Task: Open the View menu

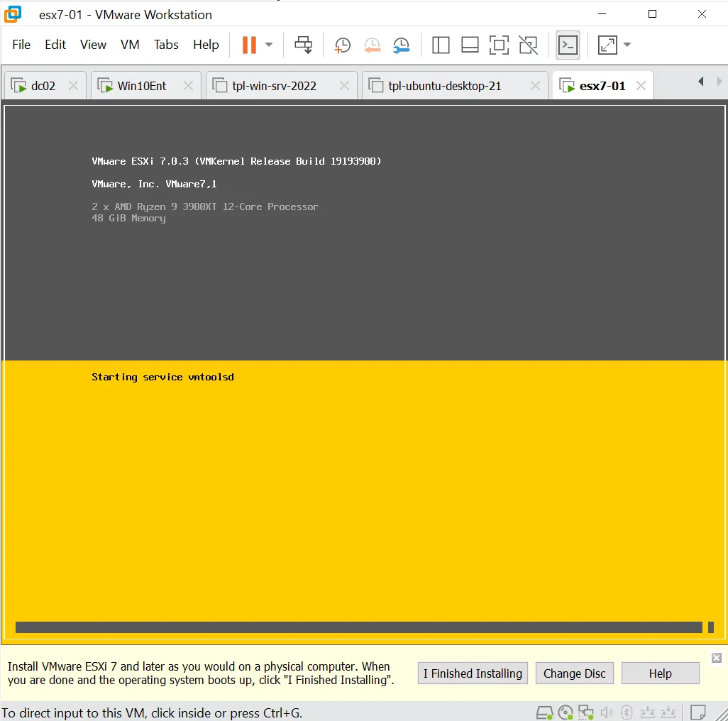Action: pos(93,45)
